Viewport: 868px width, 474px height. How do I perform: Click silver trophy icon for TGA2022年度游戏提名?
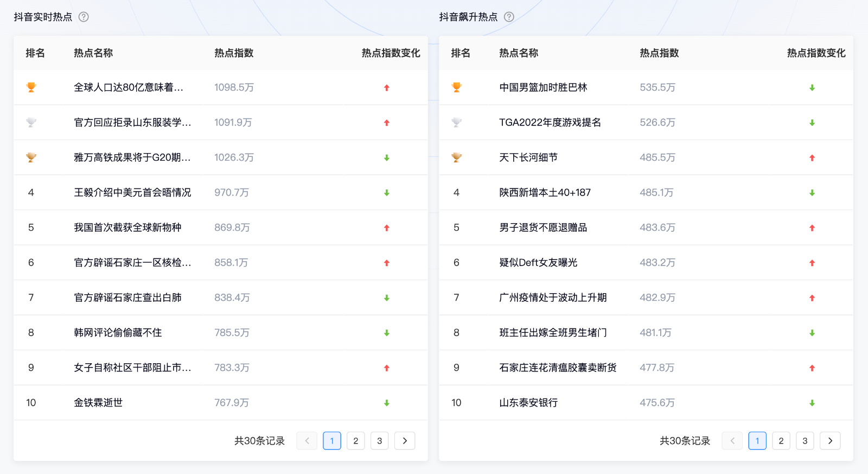(x=457, y=123)
